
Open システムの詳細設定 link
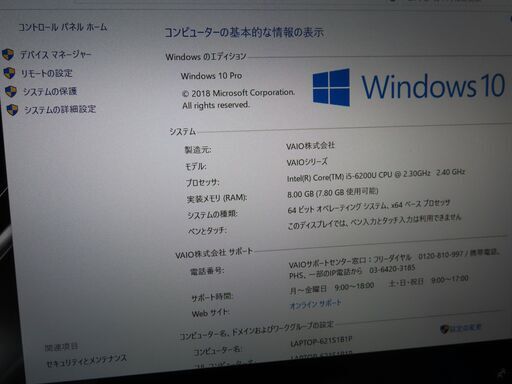[60, 109]
